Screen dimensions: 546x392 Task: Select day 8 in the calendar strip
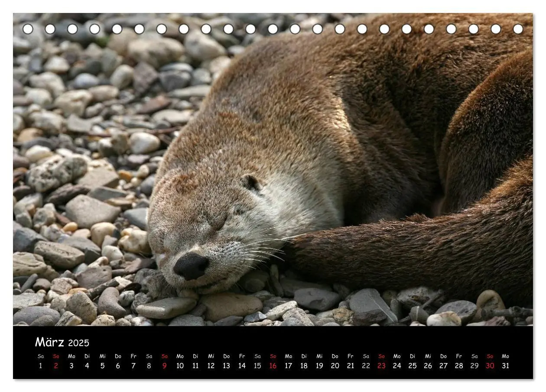click(149, 366)
